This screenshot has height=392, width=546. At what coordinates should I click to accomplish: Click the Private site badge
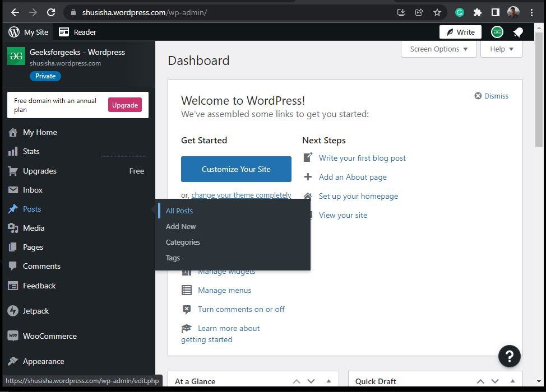[x=45, y=76]
